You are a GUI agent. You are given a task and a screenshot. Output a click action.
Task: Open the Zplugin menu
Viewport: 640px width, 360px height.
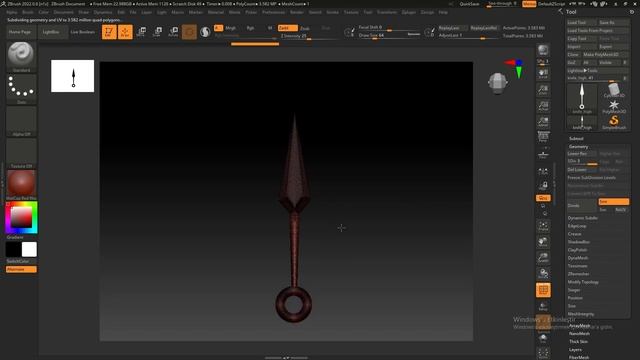pos(409,12)
